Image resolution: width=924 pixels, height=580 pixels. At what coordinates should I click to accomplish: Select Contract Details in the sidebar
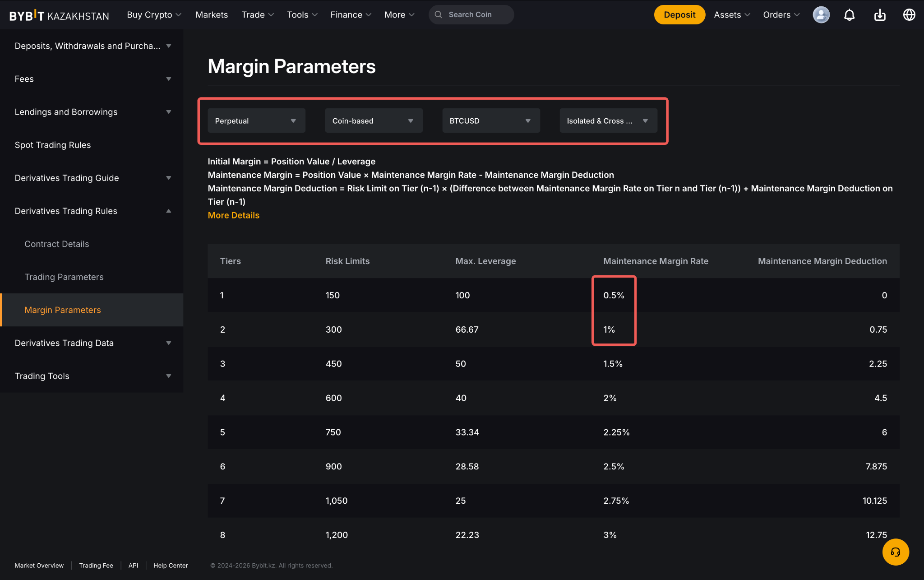pos(57,244)
